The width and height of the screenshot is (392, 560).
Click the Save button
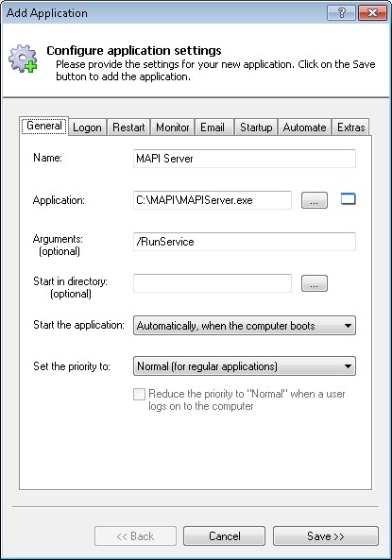pyautogui.click(x=326, y=536)
